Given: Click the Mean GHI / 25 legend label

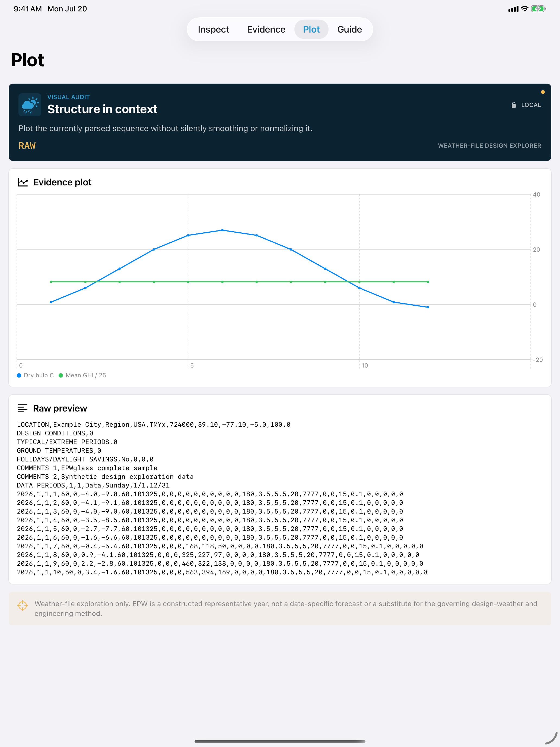Looking at the screenshot, I should click(86, 375).
